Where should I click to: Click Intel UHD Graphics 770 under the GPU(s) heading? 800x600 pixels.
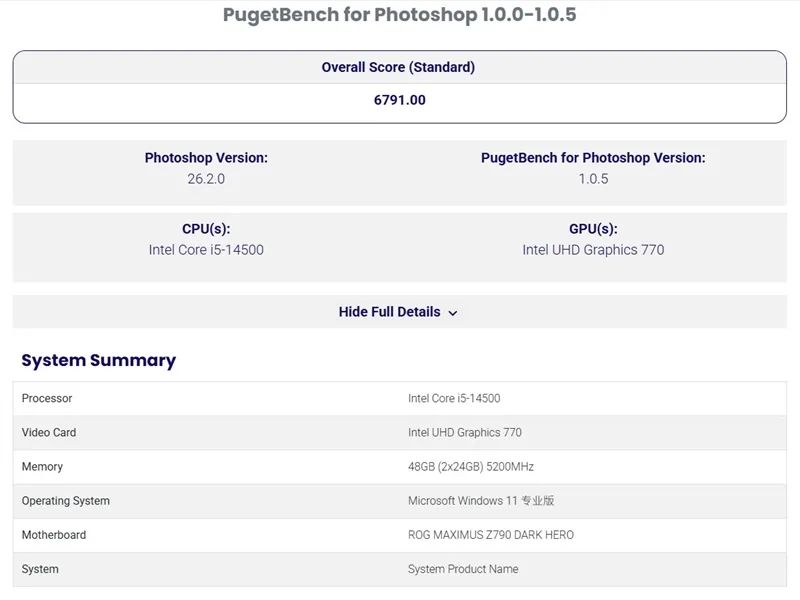593,250
